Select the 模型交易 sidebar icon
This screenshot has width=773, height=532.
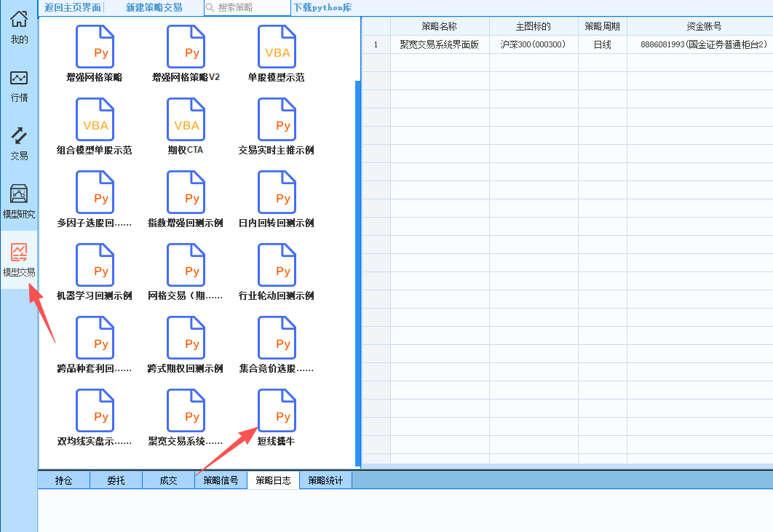(19, 261)
